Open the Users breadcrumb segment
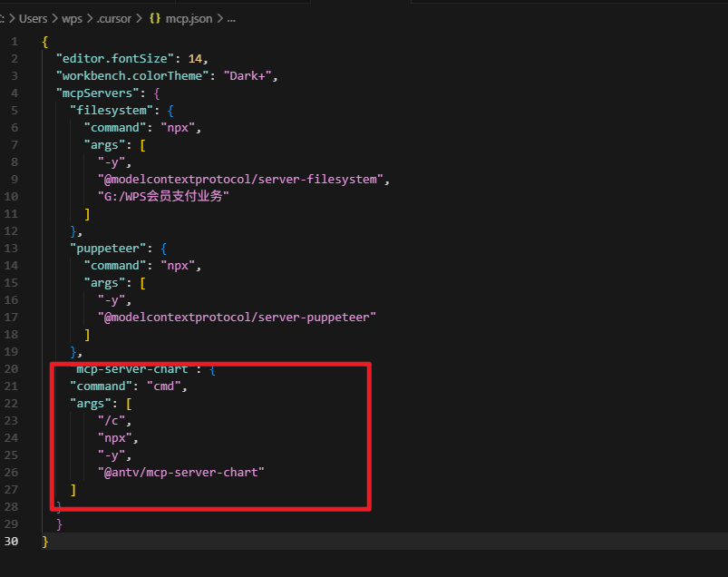This screenshot has height=577, width=728. coord(33,18)
